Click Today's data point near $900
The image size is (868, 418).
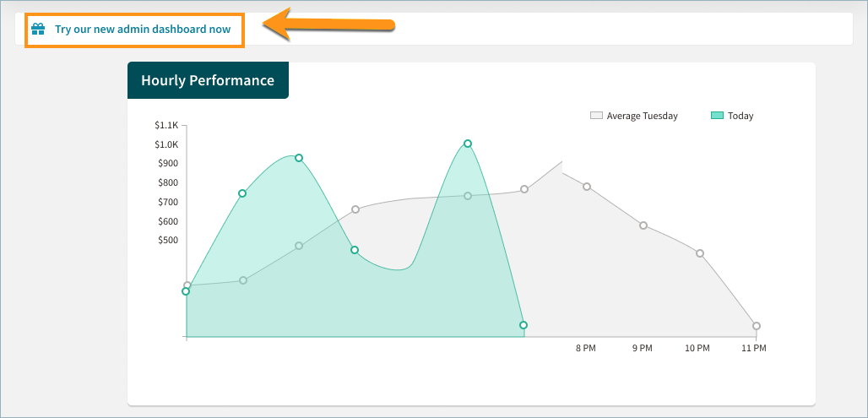pyautogui.click(x=299, y=158)
